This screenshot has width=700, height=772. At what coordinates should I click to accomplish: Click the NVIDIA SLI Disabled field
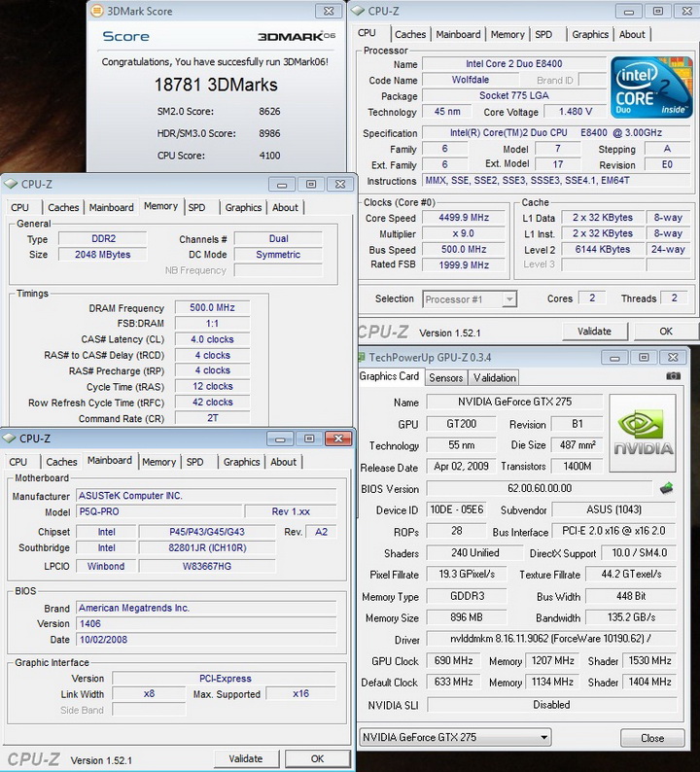pyautogui.click(x=551, y=705)
